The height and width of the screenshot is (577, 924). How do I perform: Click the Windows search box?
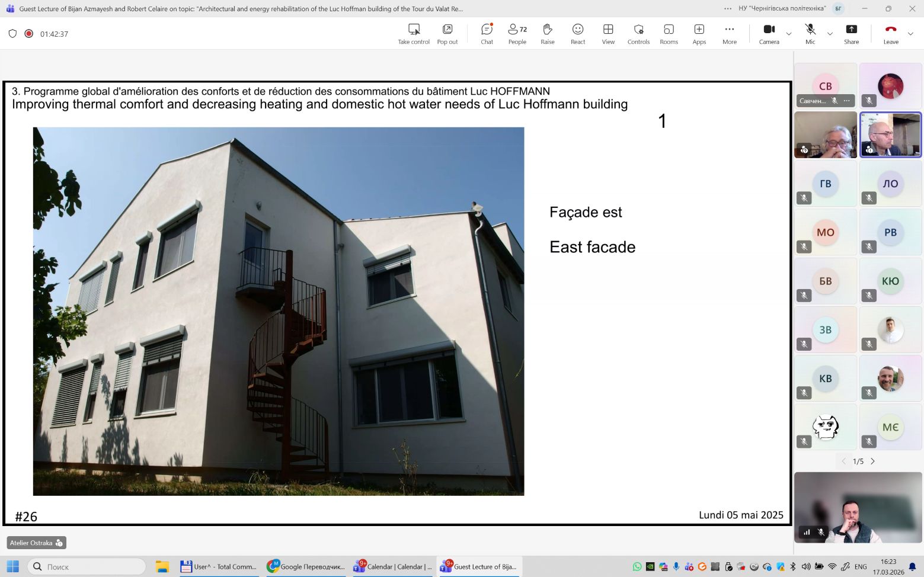coord(87,567)
